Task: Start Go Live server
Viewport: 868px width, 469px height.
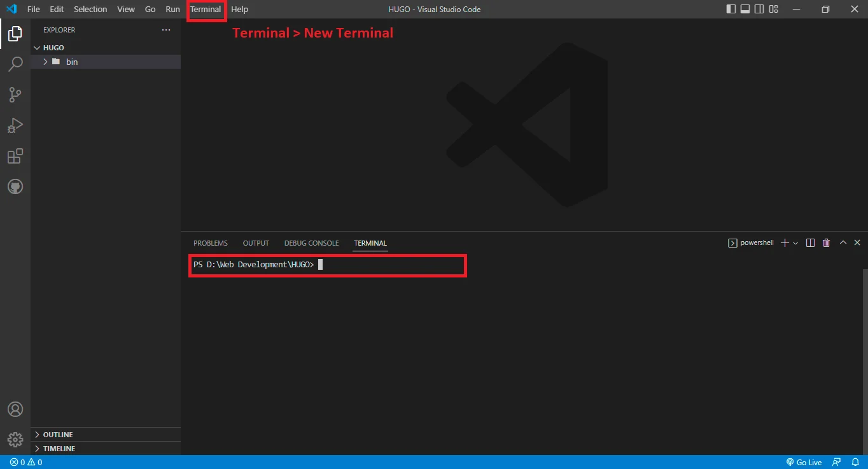Action: click(804, 463)
